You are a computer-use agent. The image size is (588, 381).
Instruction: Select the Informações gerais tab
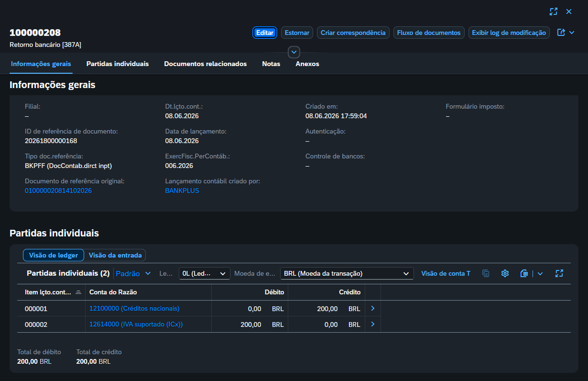pyautogui.click(x=41, y=64)
